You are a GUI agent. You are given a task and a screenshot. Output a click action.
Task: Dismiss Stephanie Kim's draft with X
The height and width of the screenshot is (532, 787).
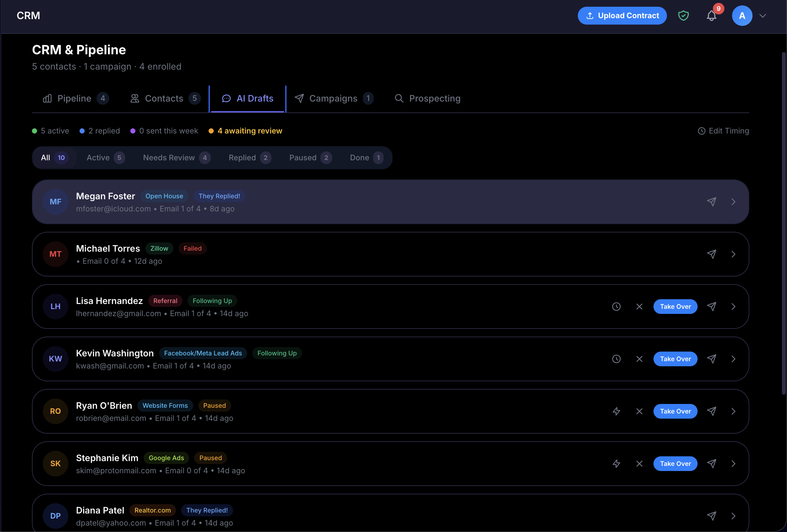click(639, 464)
